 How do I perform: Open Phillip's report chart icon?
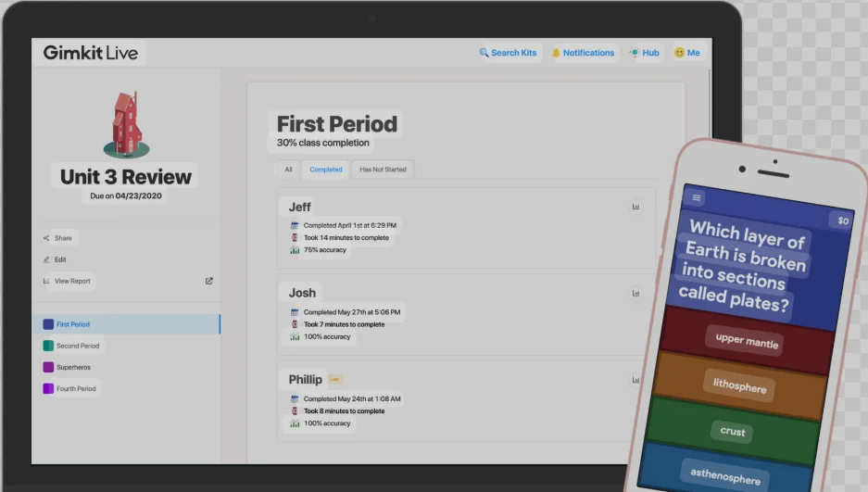636,380
